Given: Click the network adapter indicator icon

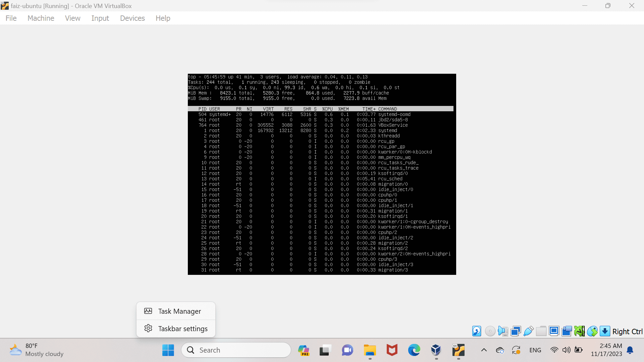Looking at the screenshot, I should tap(516, 331).
